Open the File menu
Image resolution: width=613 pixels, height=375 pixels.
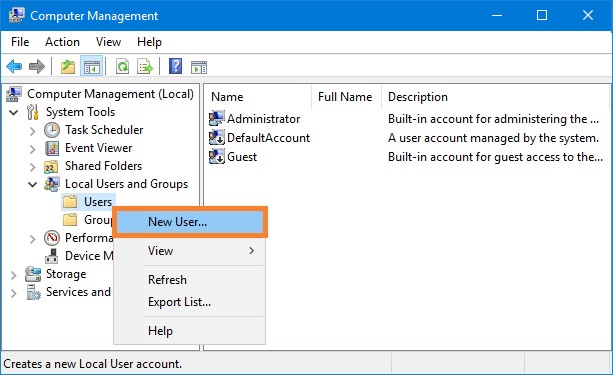pyautogui.click(x=20, y=42)
